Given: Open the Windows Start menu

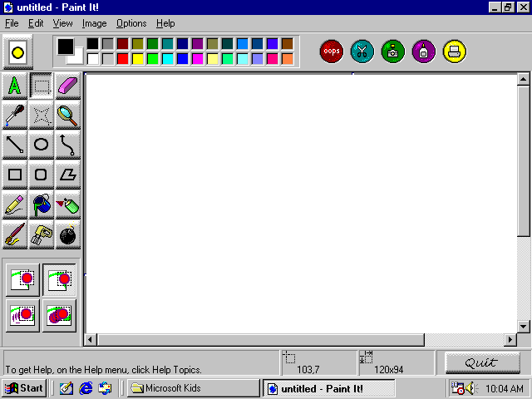Looking at the screenshot, I should (x=24, y=388).
